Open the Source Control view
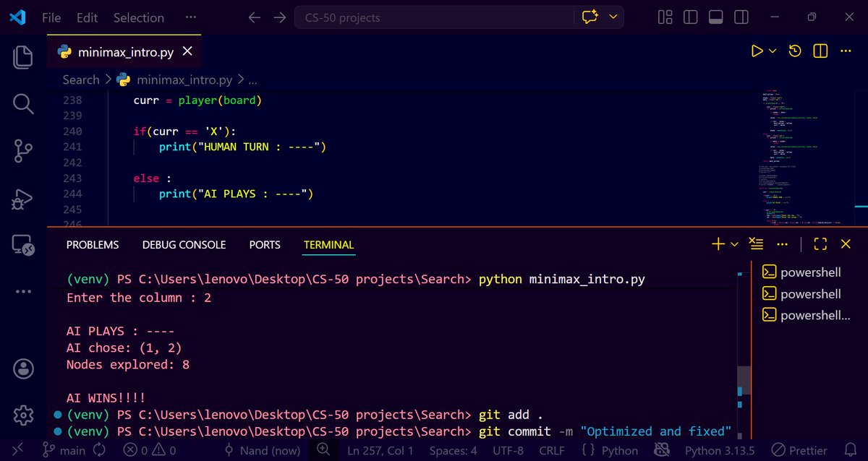 coord(23,151)
